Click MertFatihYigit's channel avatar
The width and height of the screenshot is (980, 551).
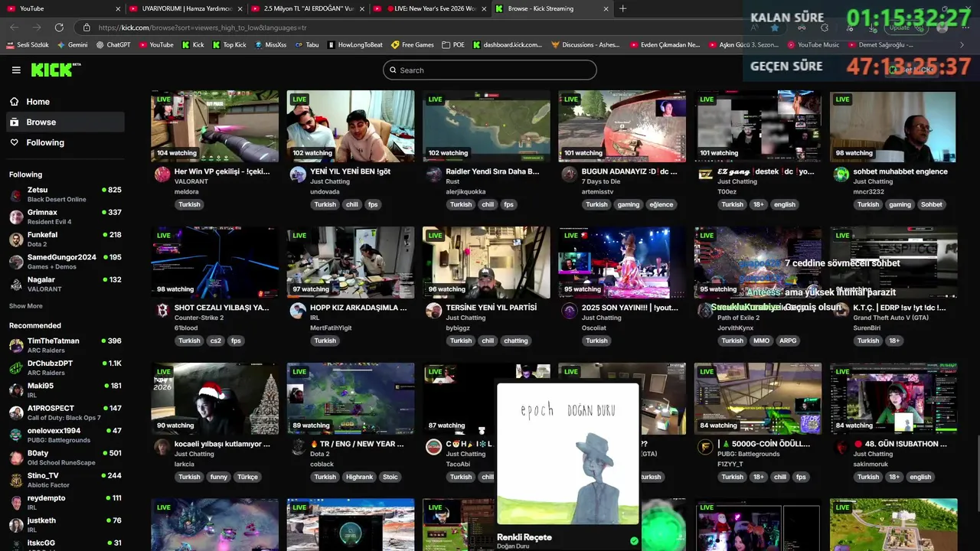298,310
